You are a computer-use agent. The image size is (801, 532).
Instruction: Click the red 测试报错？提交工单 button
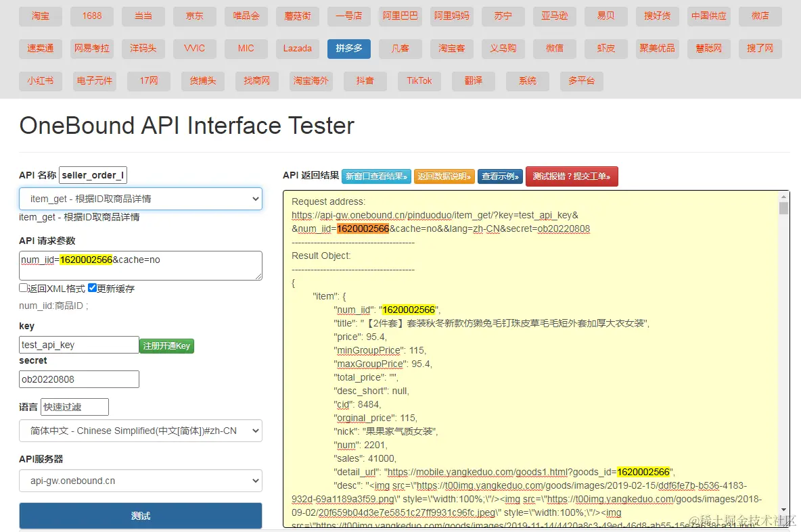coord(572,176)
